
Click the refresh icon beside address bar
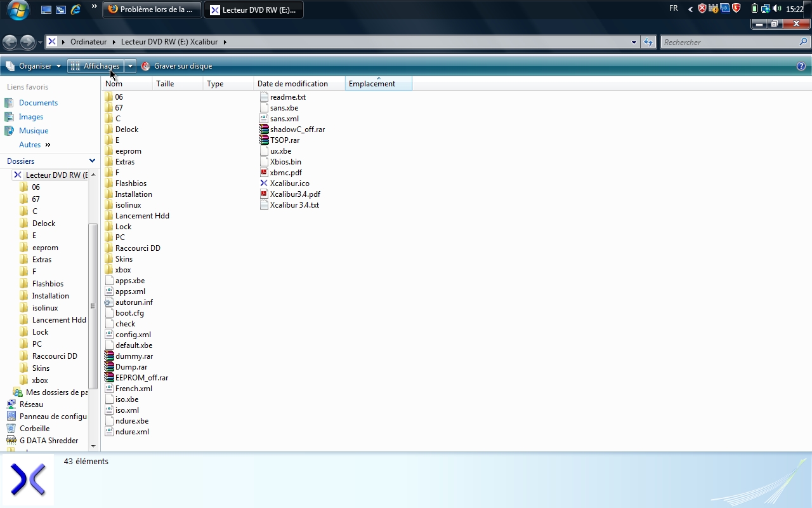[x=648, y=43]
